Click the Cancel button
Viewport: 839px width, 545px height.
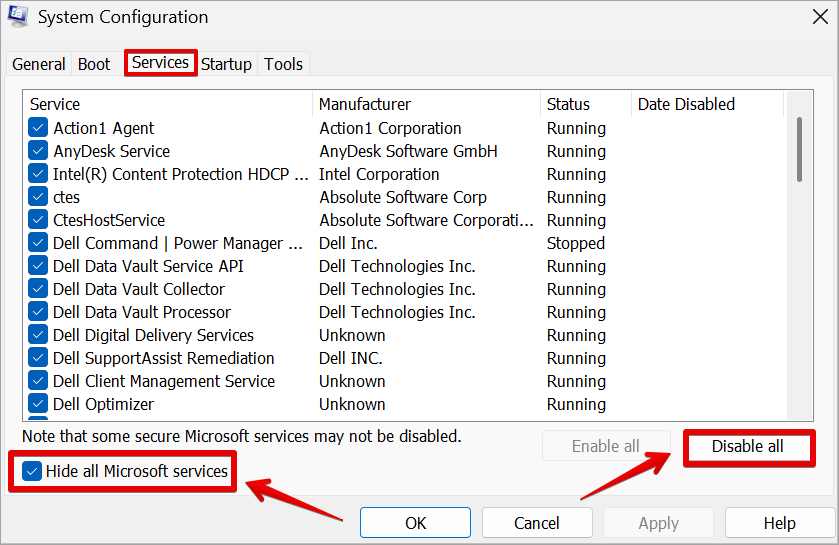point(537,523)
